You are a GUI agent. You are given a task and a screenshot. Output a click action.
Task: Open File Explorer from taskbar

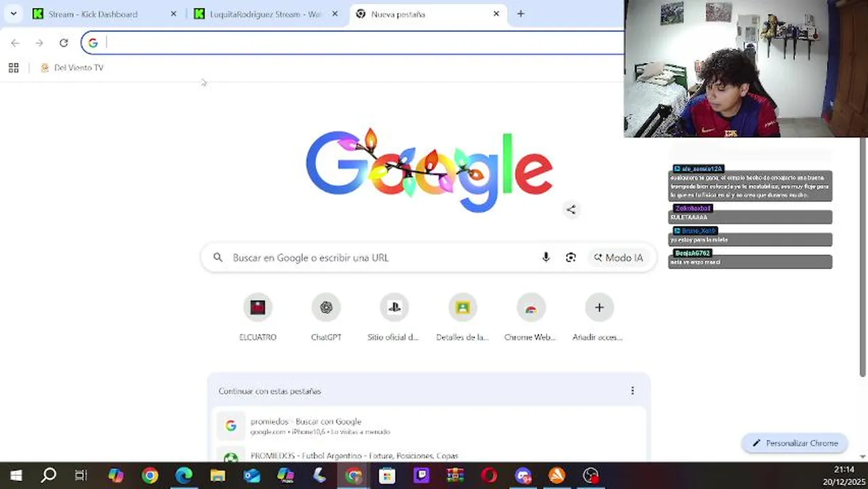(x=217, y=475)
